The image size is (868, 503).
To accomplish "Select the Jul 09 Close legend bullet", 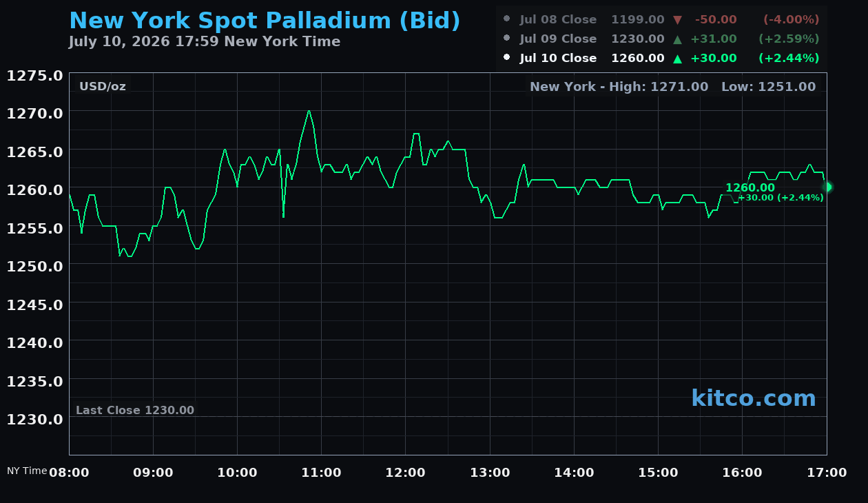I will click(x=507, y=38).
